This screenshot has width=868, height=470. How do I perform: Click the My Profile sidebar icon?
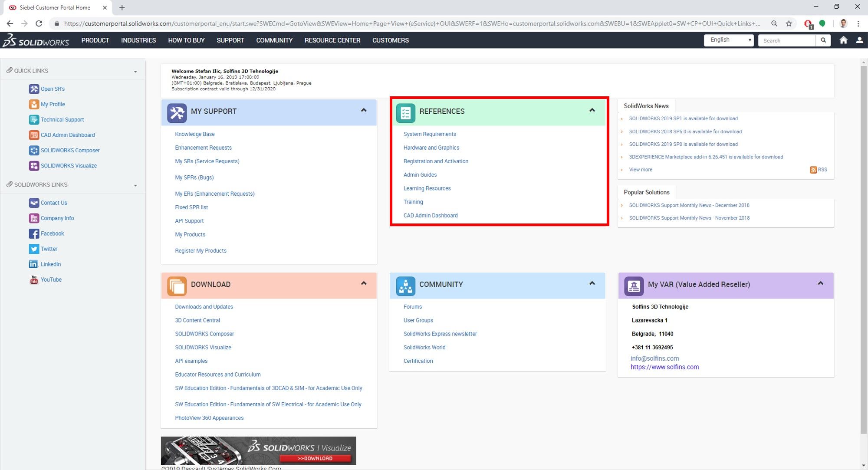coord(34,104)
